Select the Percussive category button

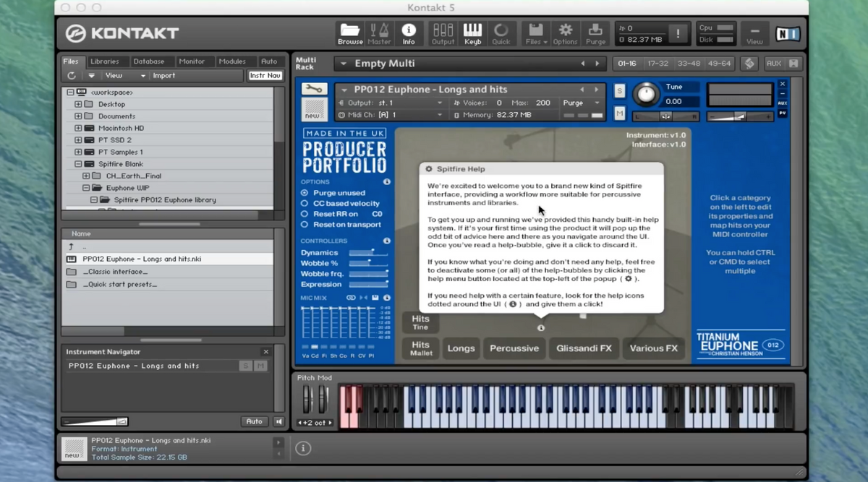click(x=514, y=348)
